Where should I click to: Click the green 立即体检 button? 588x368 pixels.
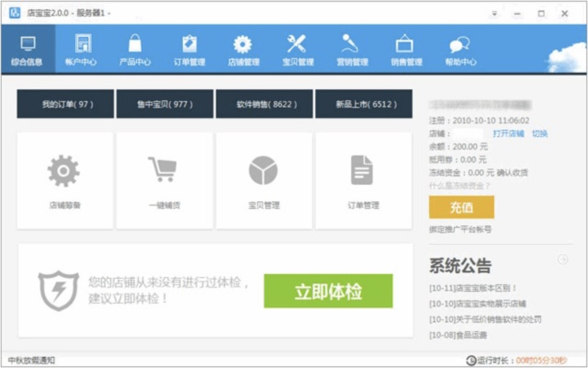click(x=328, y=291)
